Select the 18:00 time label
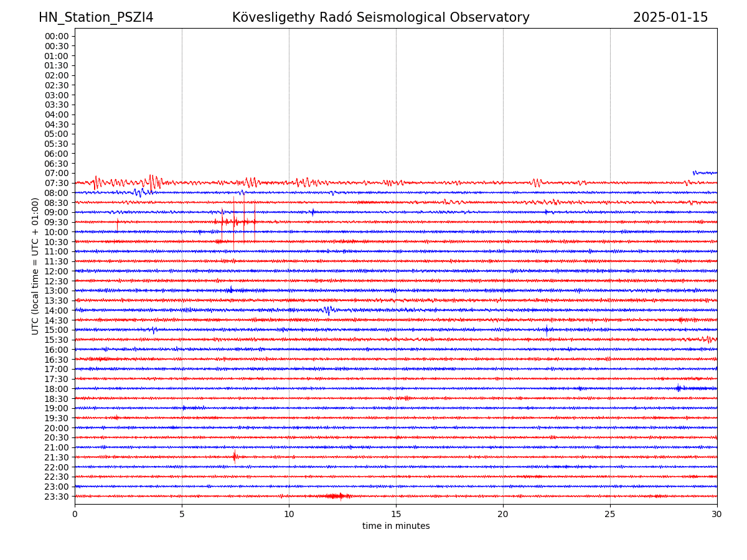 57,389
